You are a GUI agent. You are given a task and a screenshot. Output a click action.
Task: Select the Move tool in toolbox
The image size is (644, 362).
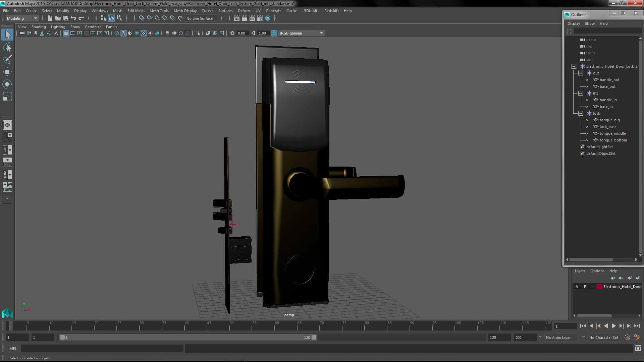click(7, 72)
